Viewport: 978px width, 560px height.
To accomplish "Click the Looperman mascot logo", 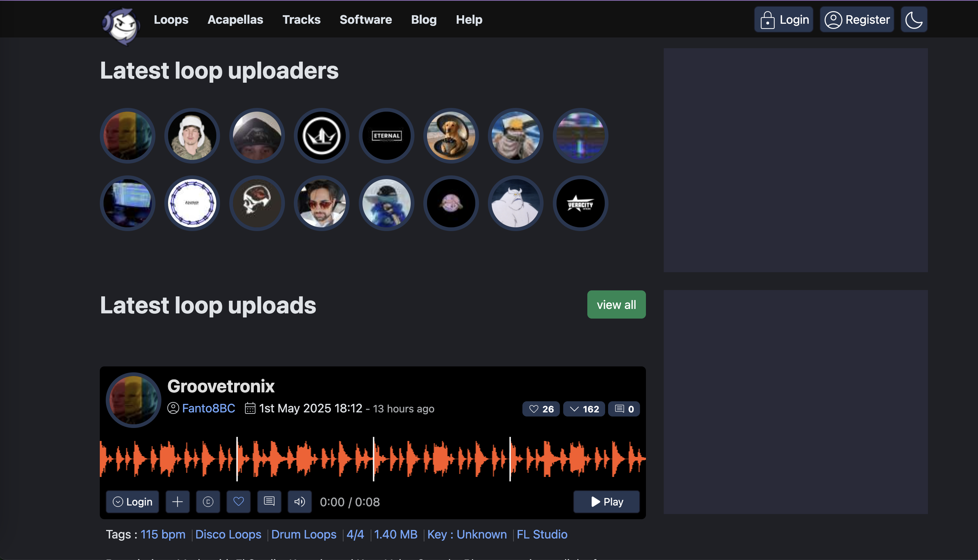I will click(x=121, y=24).
